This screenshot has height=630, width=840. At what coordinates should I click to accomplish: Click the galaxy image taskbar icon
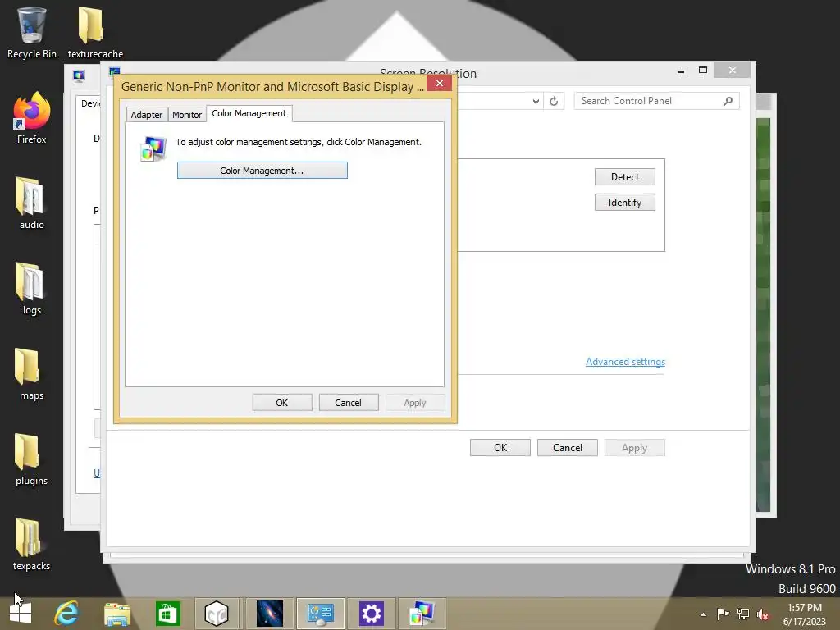(269, 614)
